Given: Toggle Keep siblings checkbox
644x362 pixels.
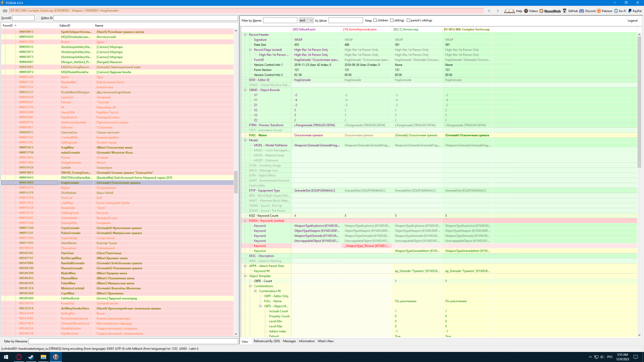Looking at the screenshot, I should pos(392,20).
